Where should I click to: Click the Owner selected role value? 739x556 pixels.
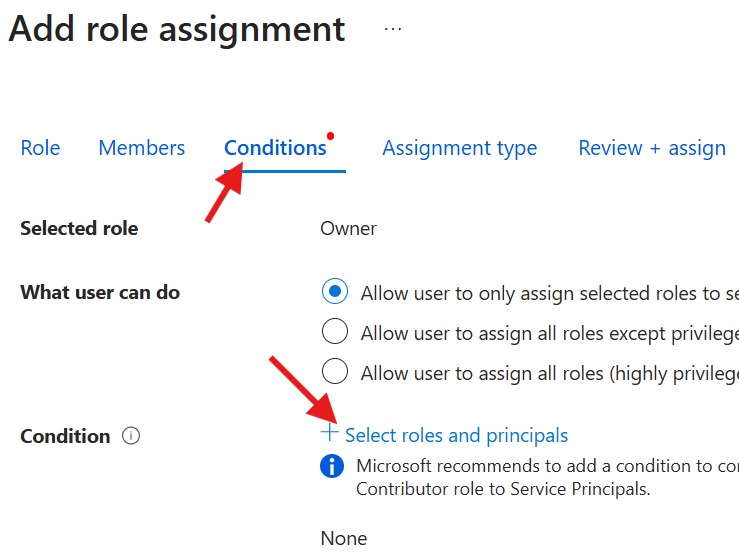348,228
